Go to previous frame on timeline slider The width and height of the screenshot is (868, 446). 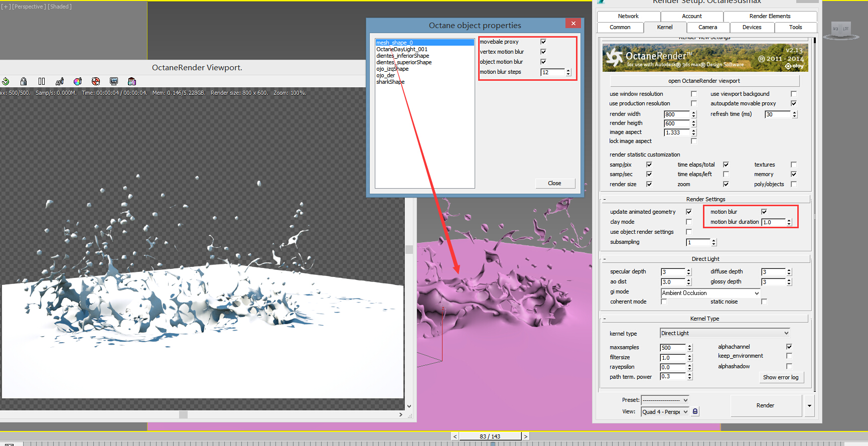[x=455, y=436]
